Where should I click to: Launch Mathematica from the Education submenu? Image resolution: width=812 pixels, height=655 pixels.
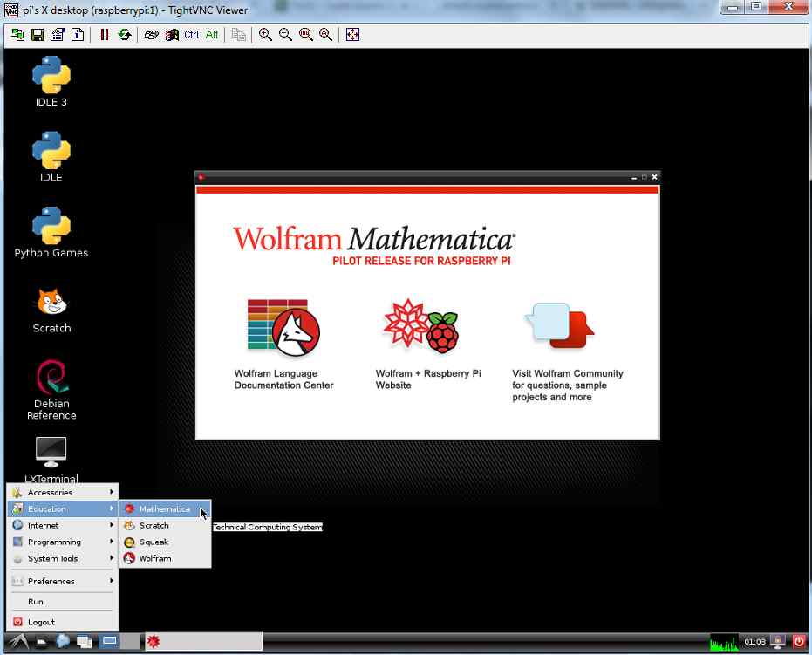click(x=165, y=509)
